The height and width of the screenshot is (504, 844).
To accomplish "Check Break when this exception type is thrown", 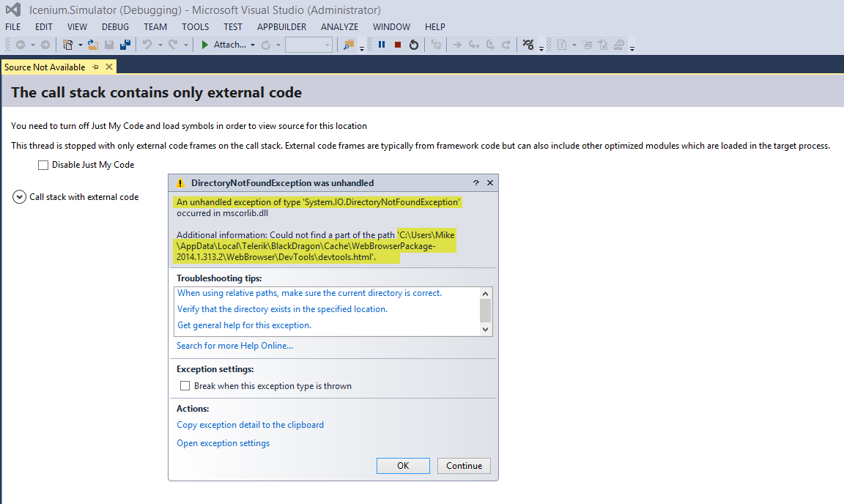I will click(185, 386).
